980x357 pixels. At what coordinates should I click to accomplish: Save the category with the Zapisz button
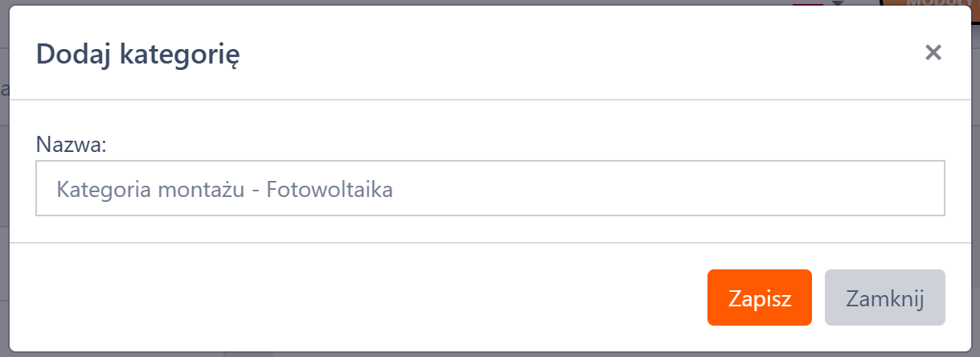coord(759,297)
